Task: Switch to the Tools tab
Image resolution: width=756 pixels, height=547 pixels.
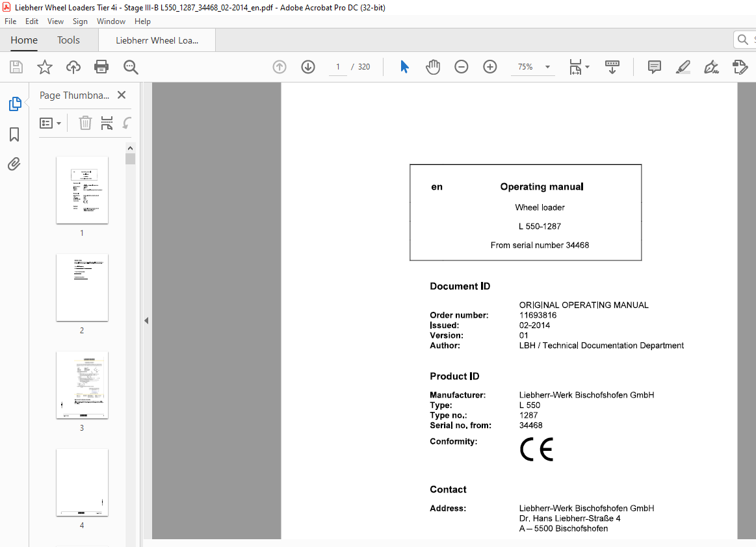Action: point(68,40)
